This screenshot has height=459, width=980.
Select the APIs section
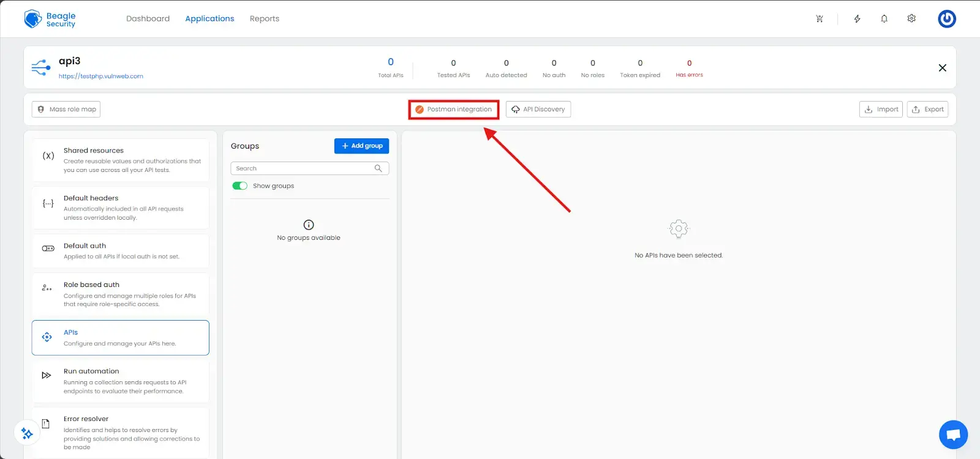(121, 338)
